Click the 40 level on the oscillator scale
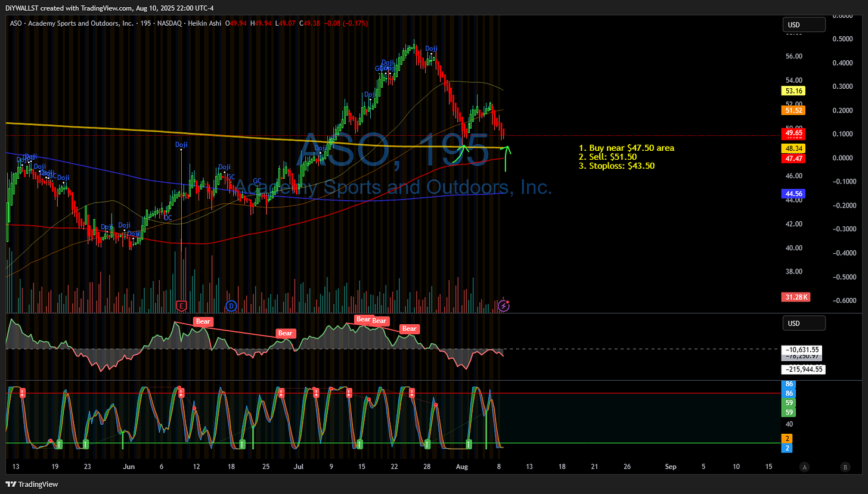Screen dimensions: 868x494 789,424
